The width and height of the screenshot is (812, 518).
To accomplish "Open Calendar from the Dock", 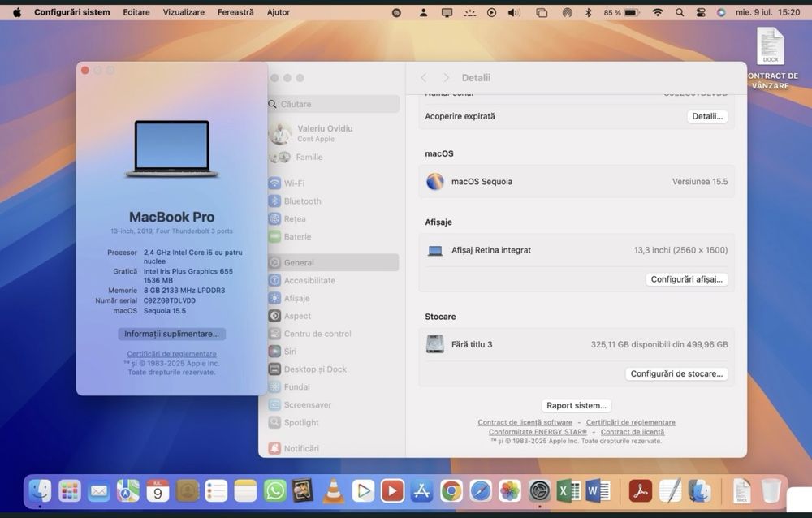I will pos(158,490).
